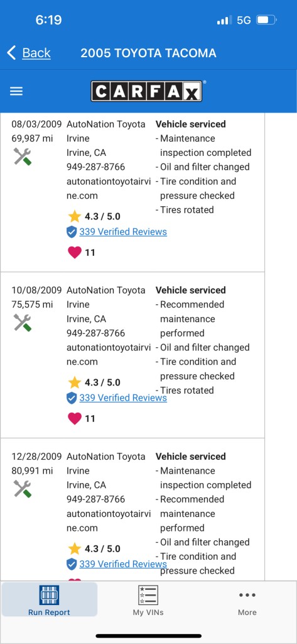Tap the wrench icon for 08/03/2009 service
Screen dimensions: 297x644
pyautogui.click(x=23, y=157)
